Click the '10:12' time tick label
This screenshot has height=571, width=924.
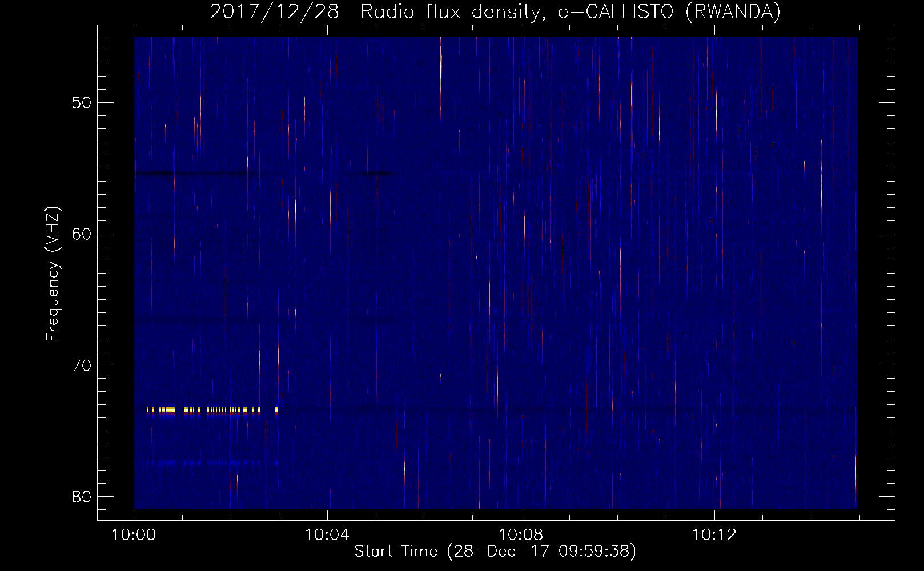(x=714, y=535)
